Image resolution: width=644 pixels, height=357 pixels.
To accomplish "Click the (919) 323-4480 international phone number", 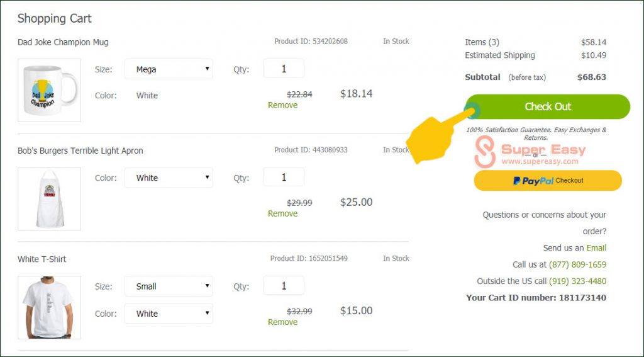I will (x=577, y=281).
